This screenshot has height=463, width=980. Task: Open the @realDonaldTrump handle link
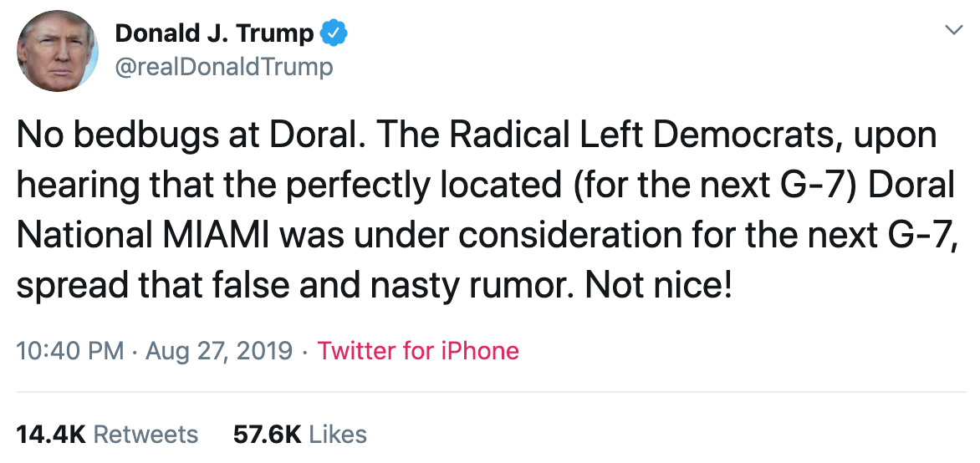pos(223,66)
